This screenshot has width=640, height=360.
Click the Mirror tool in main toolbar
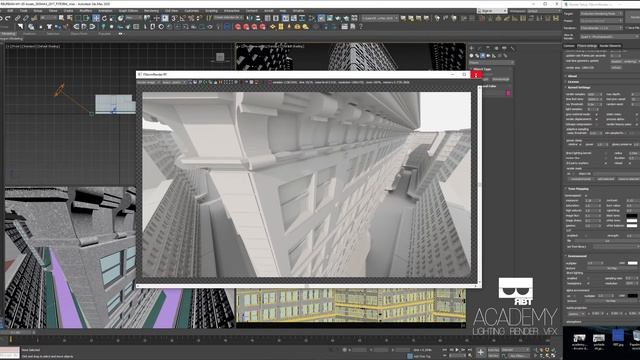249,18
